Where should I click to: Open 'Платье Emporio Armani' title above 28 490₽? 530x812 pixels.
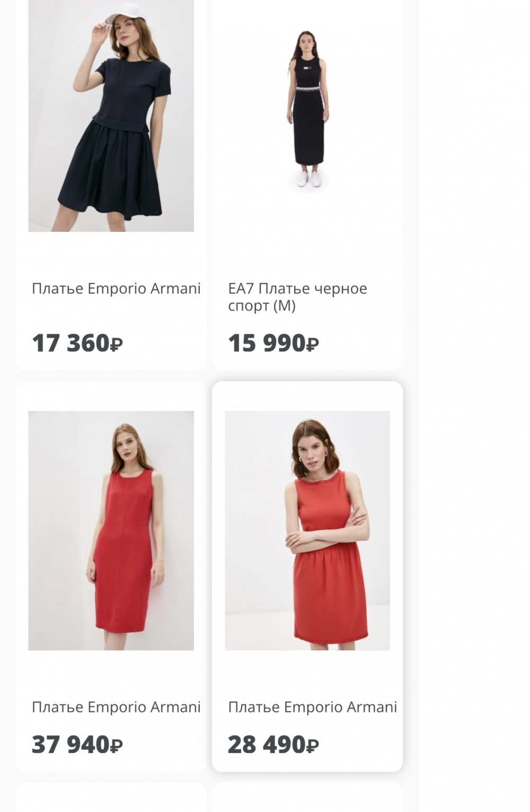[x=313, y=707]
